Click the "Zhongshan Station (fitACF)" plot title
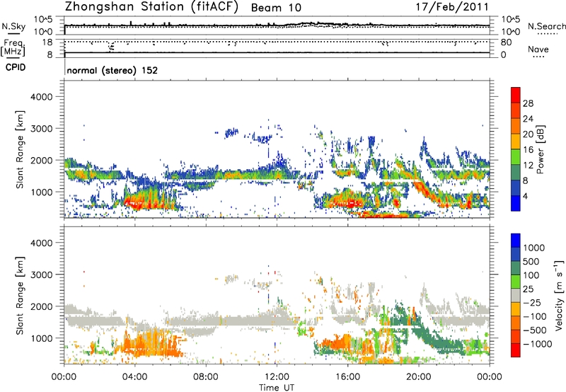Screen dimensions: 566x392 click(151, 7)
